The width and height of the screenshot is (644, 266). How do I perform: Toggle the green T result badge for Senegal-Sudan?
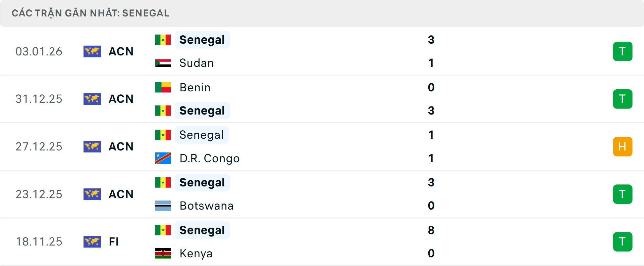click(623, 51)
